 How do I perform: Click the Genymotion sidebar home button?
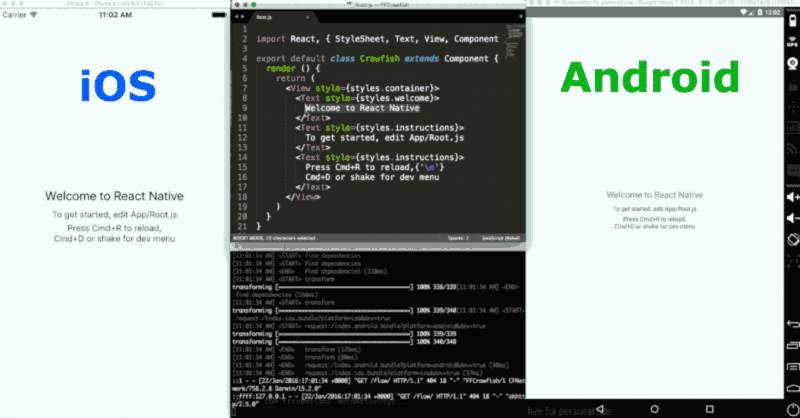(x=793, y=388)
